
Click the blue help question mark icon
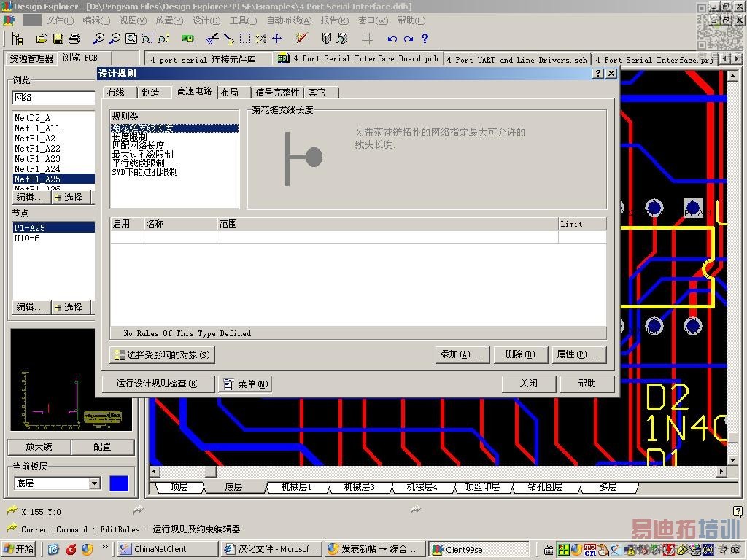(x=425, y=39)
